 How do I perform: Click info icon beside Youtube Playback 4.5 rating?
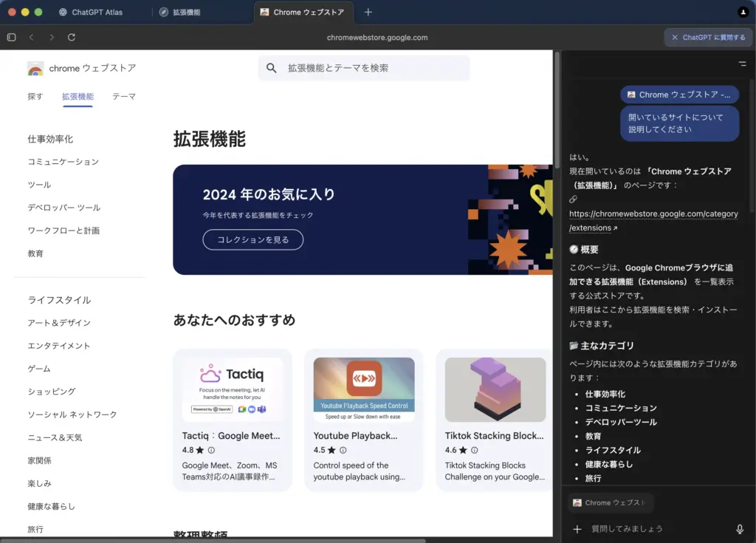[x=343, y=450]
